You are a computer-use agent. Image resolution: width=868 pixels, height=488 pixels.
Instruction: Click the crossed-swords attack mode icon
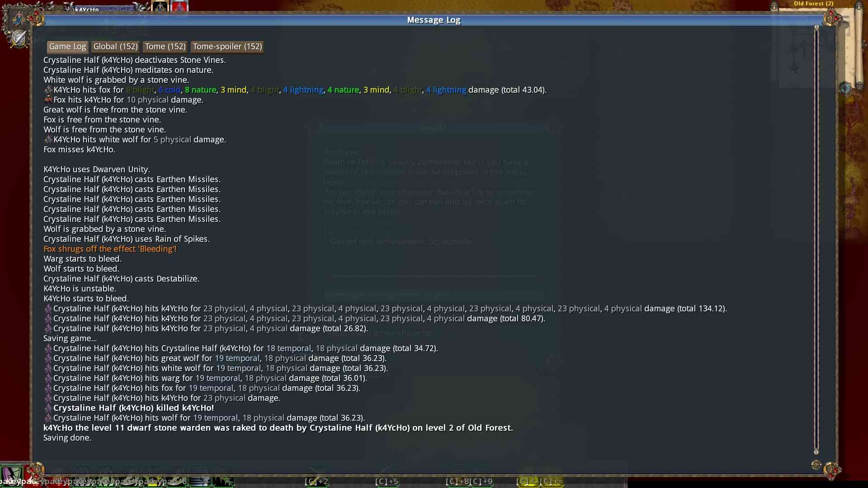click(x=19, y=38)
